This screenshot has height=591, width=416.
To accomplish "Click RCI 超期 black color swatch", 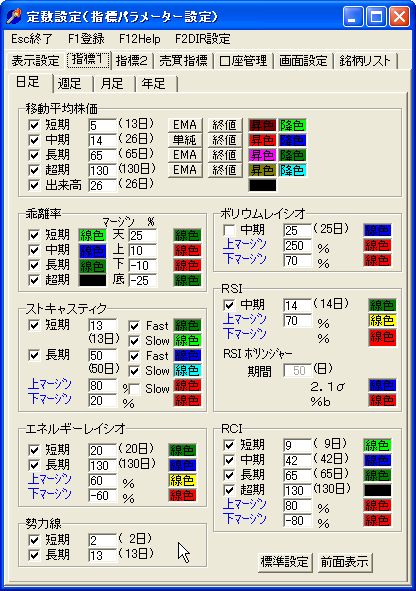I will (x=377, y=490).
